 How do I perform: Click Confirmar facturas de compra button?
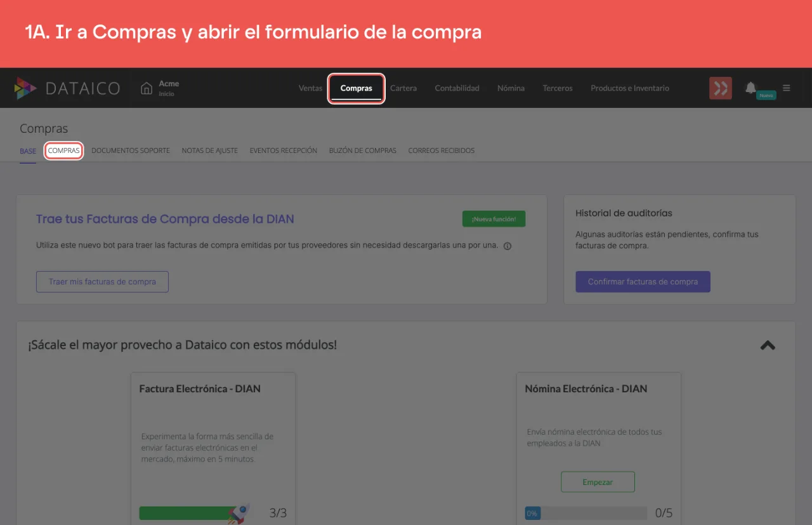(643, 282)
